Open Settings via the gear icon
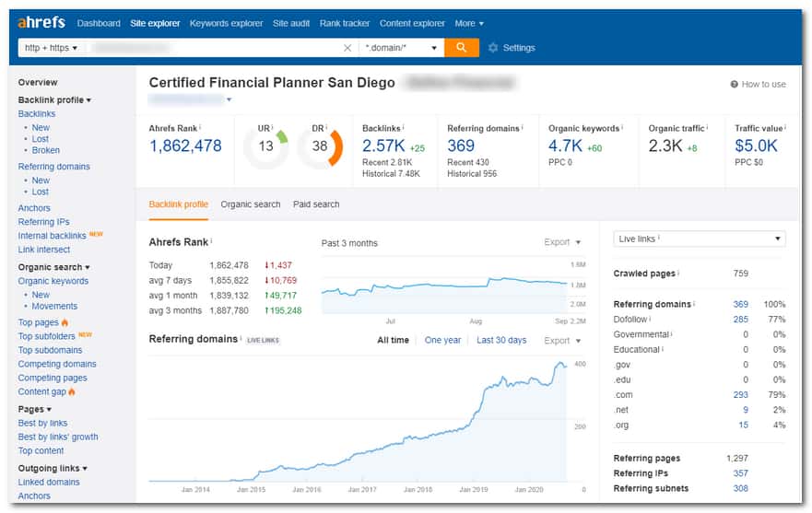This screenshot has height=513, width=812. coord(493,48)
